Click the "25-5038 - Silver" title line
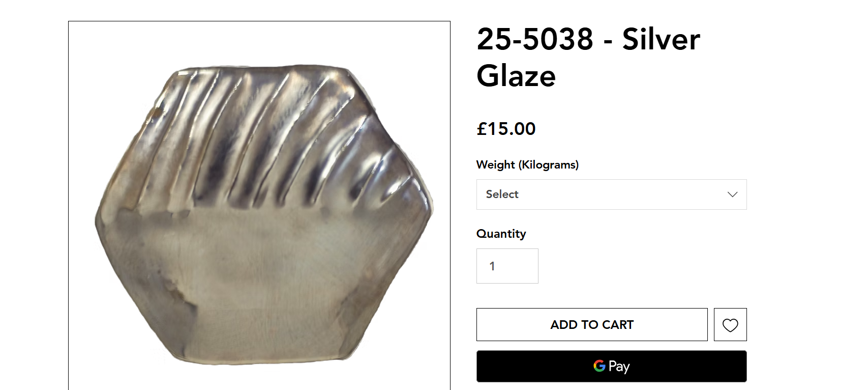 [x=588, y=39]
